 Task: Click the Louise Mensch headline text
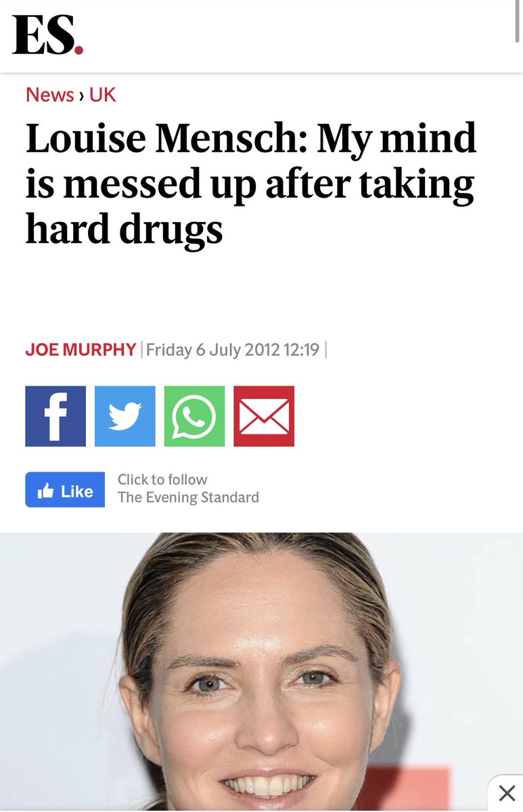[251, 184]
